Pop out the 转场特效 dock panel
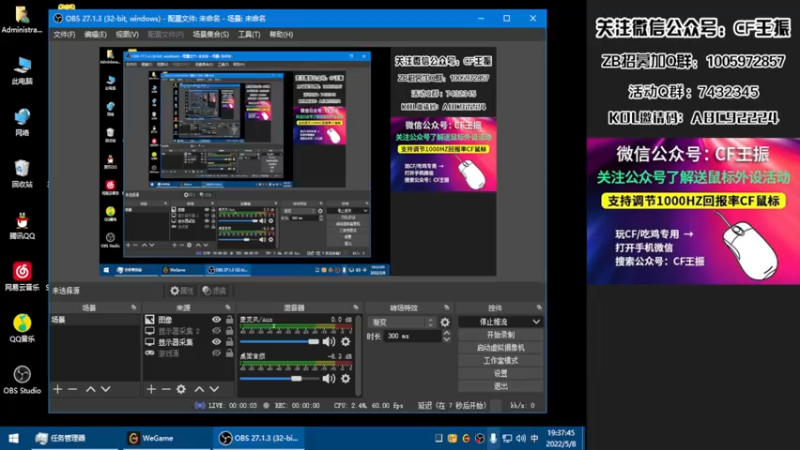Screen dimensions: 800x450 coord(446,308)
